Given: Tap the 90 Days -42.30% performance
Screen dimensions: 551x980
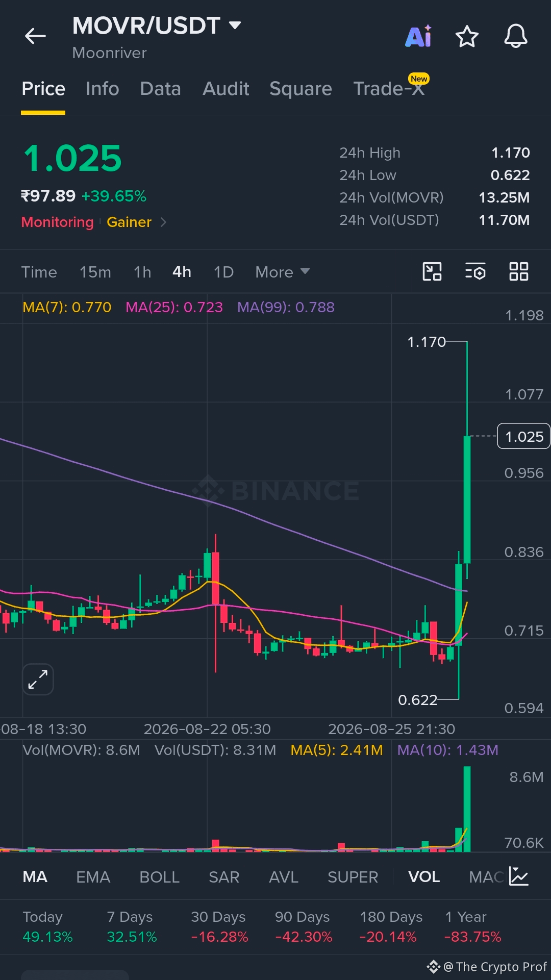Looking at the screenshot, I should (x=304, y=927).
